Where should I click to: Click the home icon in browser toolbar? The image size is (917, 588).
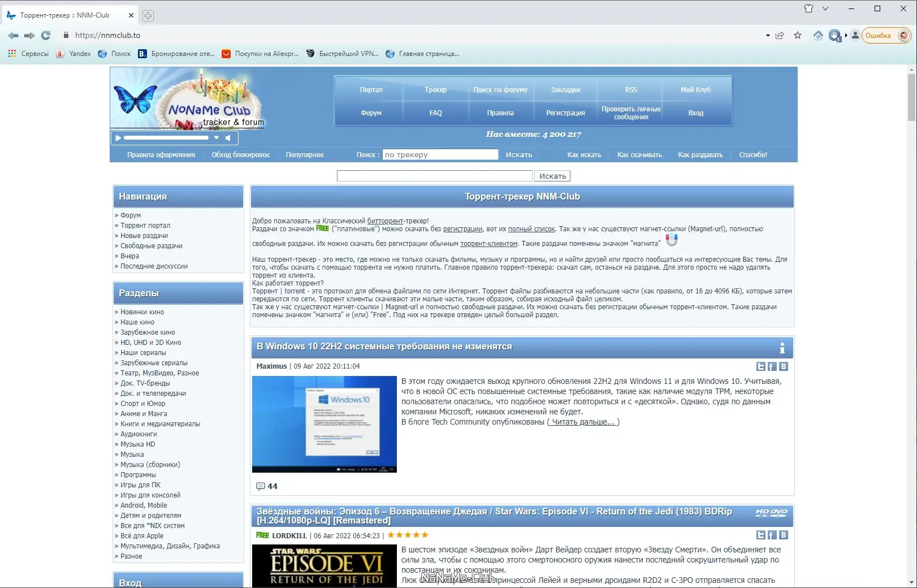coord(818,36)
